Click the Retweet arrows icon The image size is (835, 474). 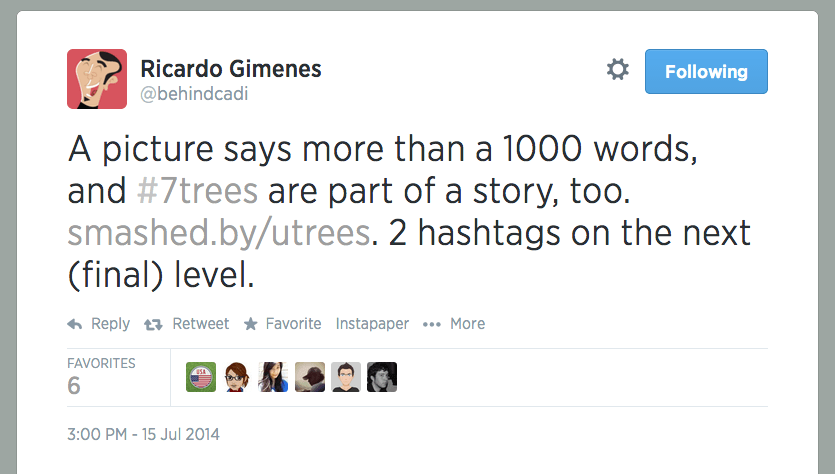[x=153, y=324]
